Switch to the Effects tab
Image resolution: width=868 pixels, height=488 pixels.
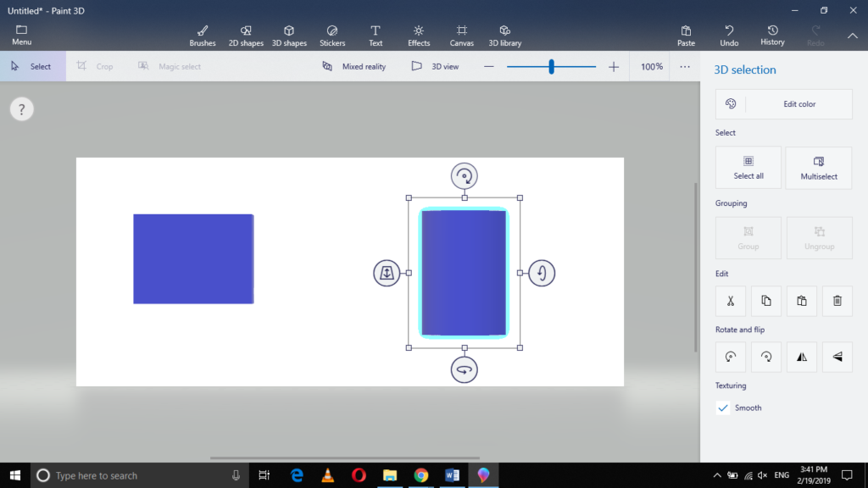pos(419,36)
